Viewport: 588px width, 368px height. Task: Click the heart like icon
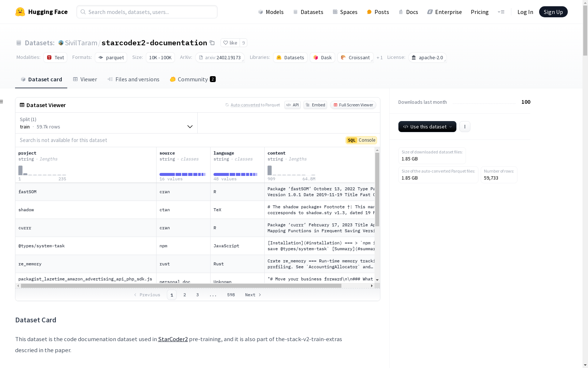coord(226,43)
